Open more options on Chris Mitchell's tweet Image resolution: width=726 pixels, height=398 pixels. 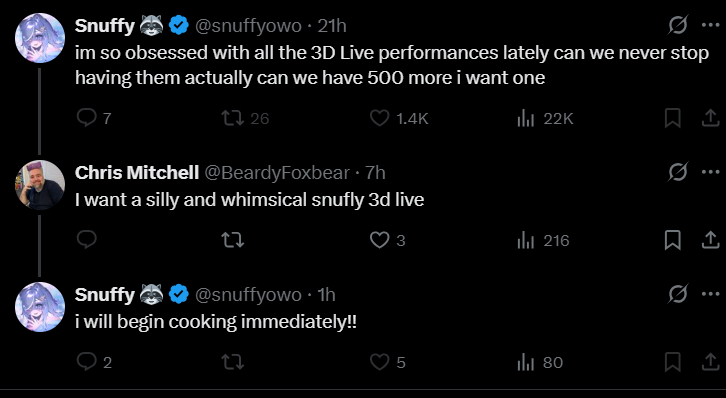pyautogui.click(x=710, y=172)
